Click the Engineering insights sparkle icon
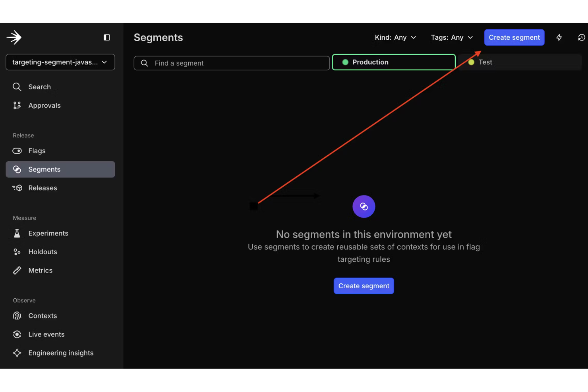 [17, 353]
